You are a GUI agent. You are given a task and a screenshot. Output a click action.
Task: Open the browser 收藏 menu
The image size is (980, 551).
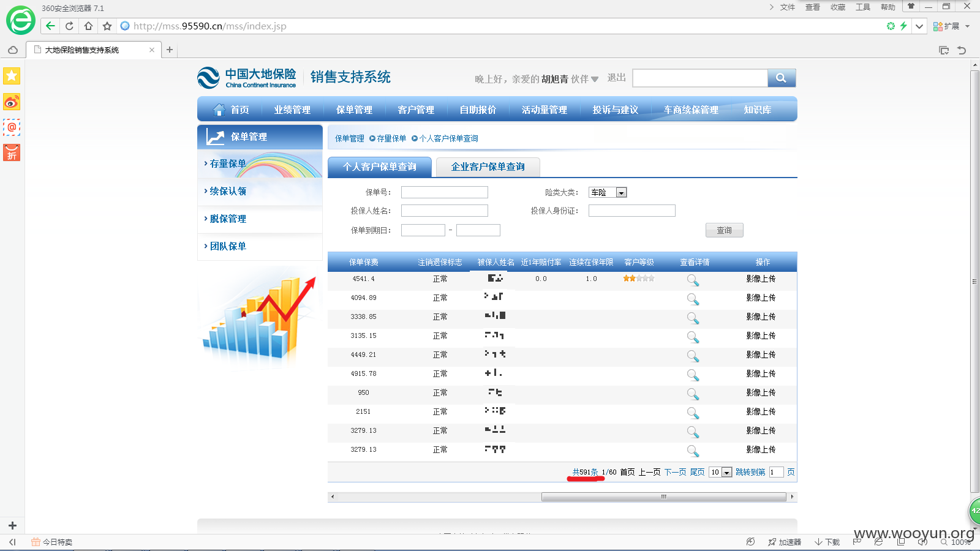(x=837, y=7)
